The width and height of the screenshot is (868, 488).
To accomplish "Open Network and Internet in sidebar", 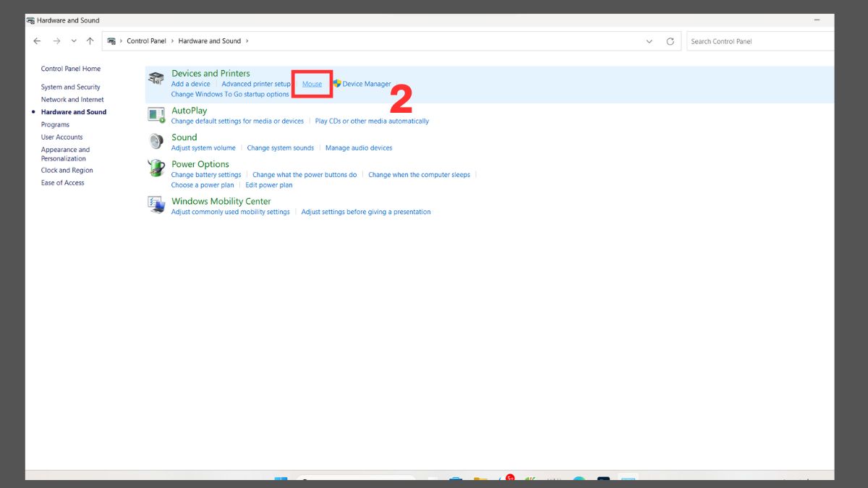I will (72, 100).
